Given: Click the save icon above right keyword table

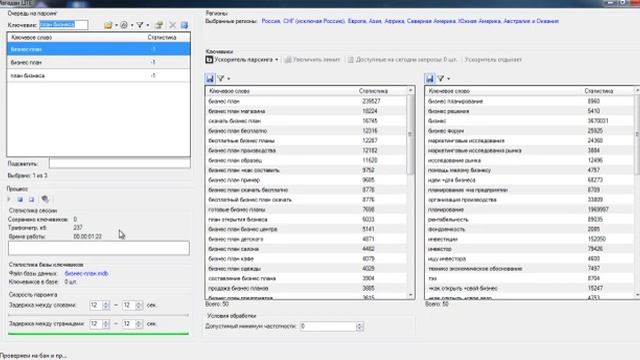Looking at the screenshot, I should click(x=429, y=78).
